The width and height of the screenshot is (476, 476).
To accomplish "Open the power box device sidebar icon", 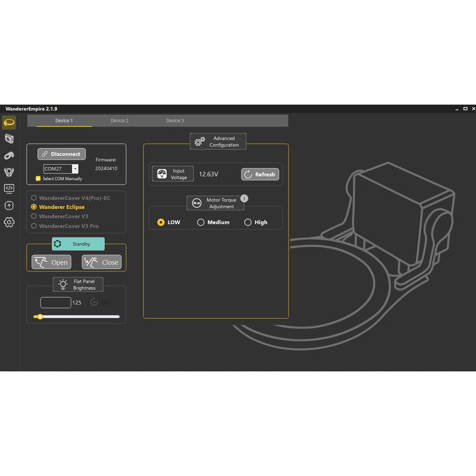I will pyautogui.click(x=9, y=139).
